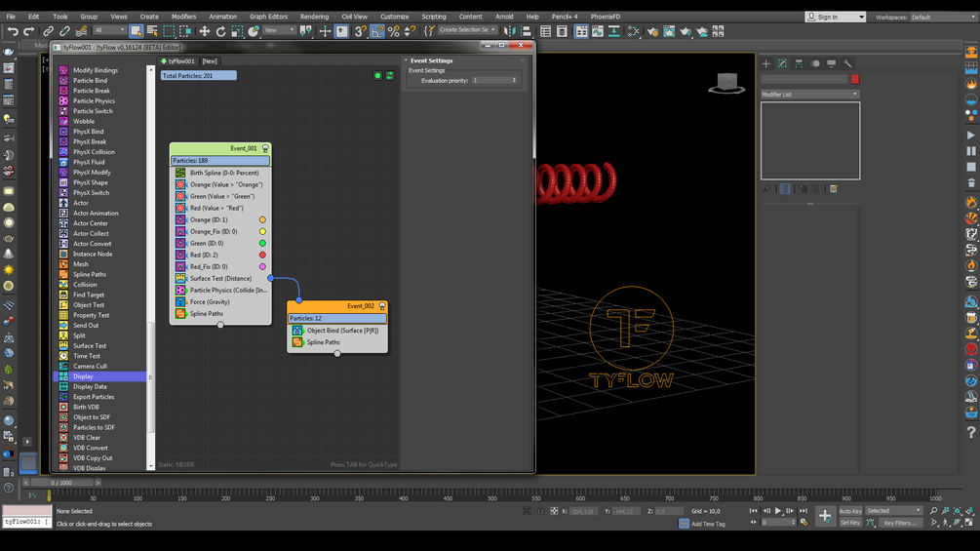This screenshot has height=551, width=980.
Task: Open the View reference coordinate dropdown
Action: [279, 30]
